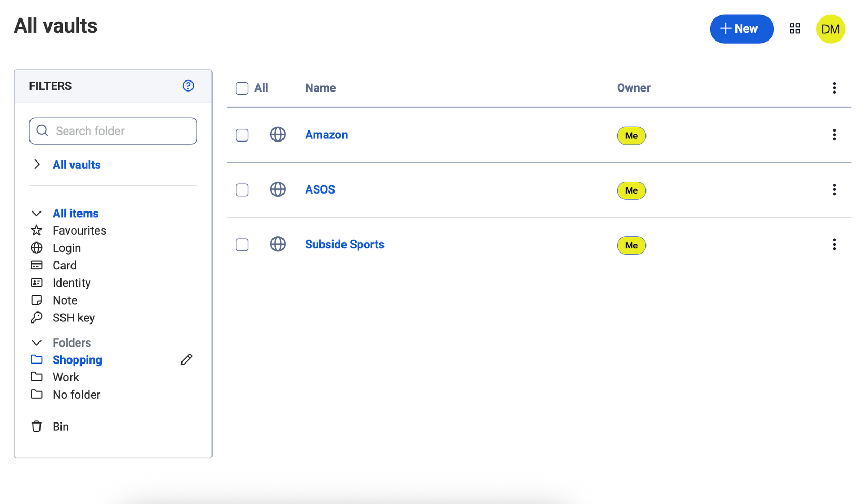Collapse the All items filter list

click(x=36, y=214)
